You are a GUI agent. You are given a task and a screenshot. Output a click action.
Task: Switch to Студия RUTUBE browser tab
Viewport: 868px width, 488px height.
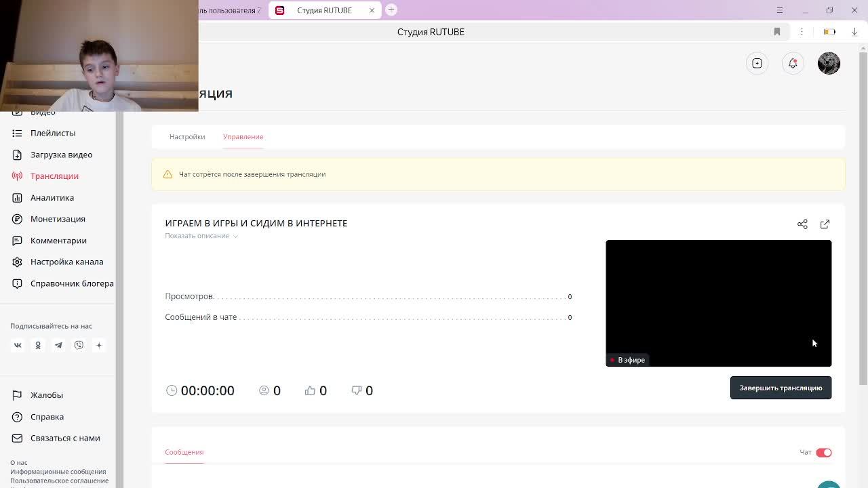(x=325, y=10)
